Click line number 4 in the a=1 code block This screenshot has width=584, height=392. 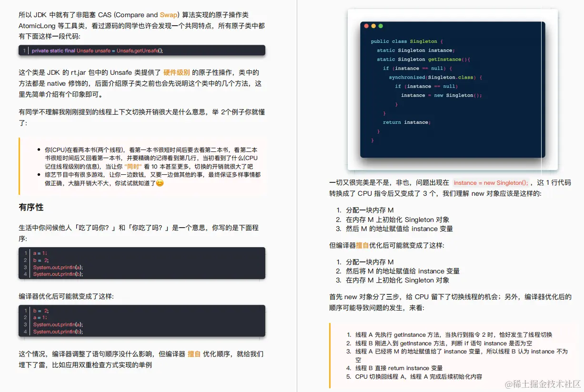(x=25, y=274)
